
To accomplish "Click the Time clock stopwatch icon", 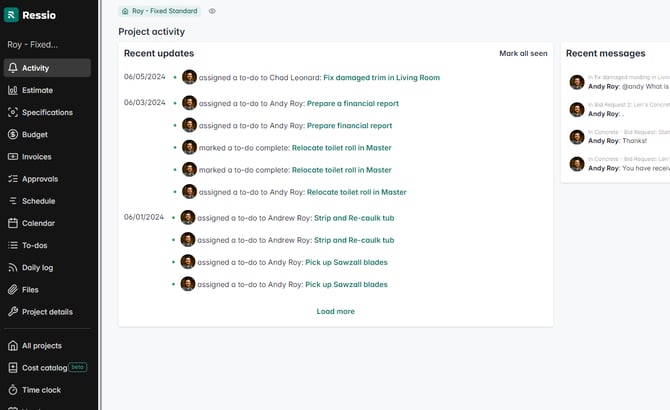I will pyautogui.click(x=13, y=390).
